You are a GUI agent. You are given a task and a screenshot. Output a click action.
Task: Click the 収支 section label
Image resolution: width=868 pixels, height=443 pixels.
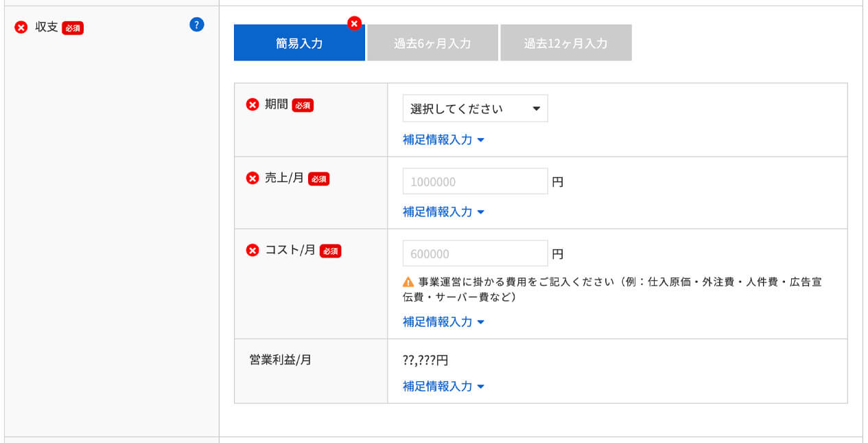tap(47, 27)
